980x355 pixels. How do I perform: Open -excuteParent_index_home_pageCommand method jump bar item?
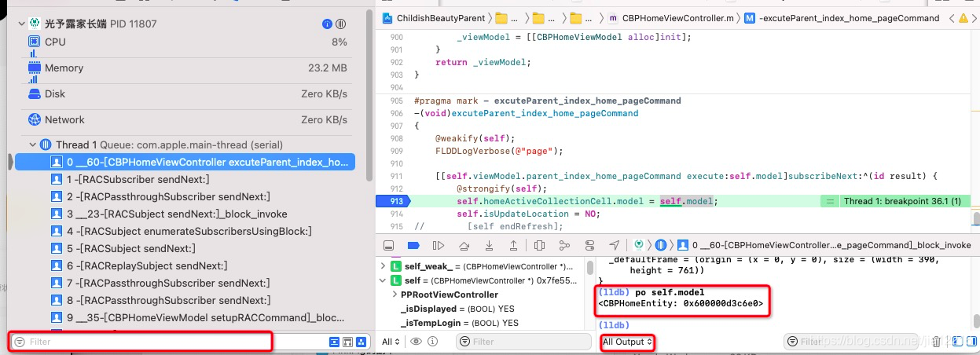[x=842, y=18]
